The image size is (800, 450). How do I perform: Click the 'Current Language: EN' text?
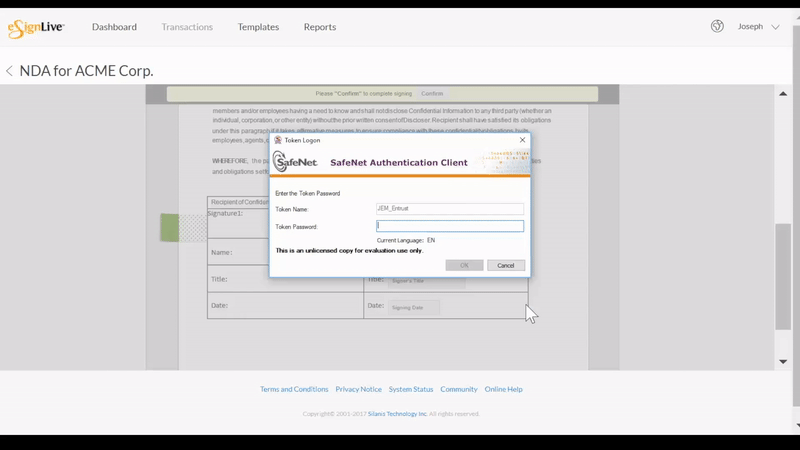click(x=406, y=240)
